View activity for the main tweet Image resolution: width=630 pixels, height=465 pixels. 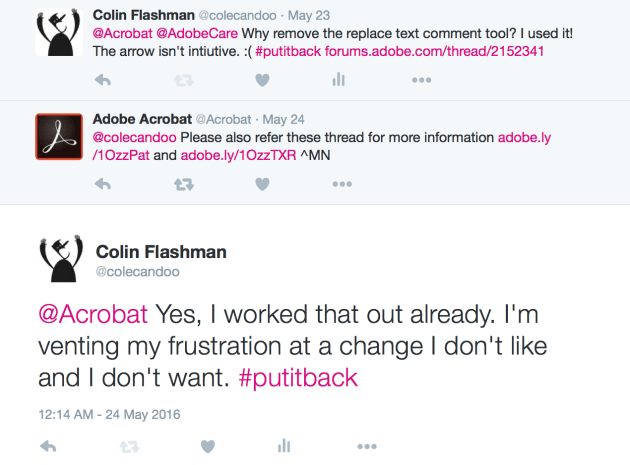click(x=284, y=445)
